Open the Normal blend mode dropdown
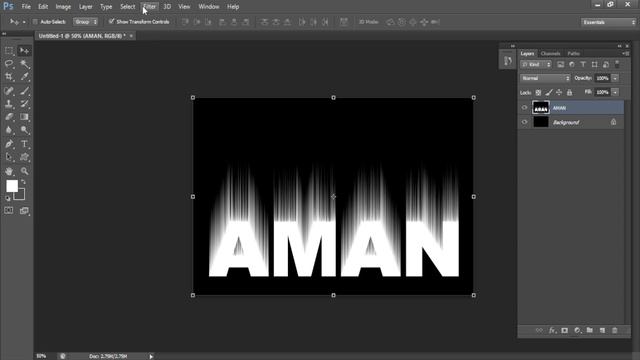This screenshot has width=640, height=360. click(545, 78)
